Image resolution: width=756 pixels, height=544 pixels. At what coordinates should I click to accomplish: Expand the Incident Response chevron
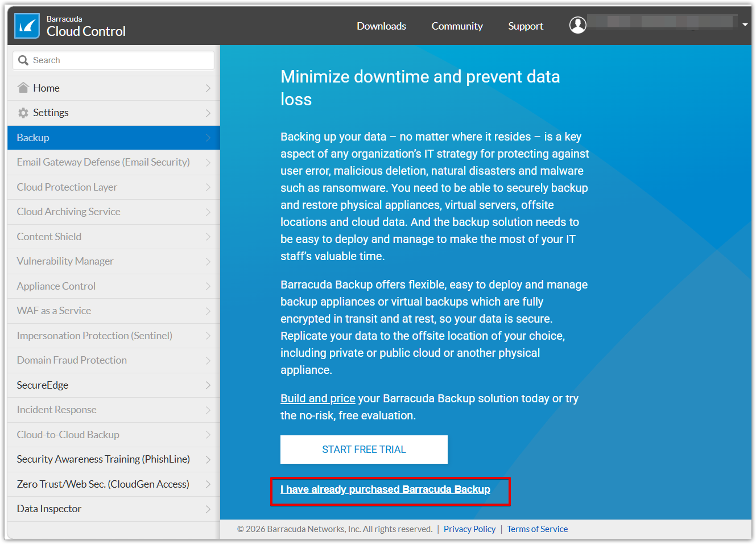208,410
